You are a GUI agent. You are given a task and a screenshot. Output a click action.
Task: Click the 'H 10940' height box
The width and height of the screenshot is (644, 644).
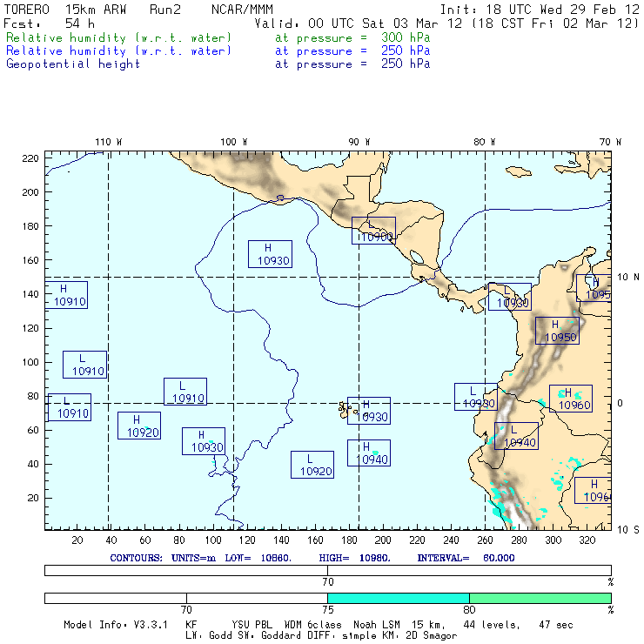pos(369,453)
